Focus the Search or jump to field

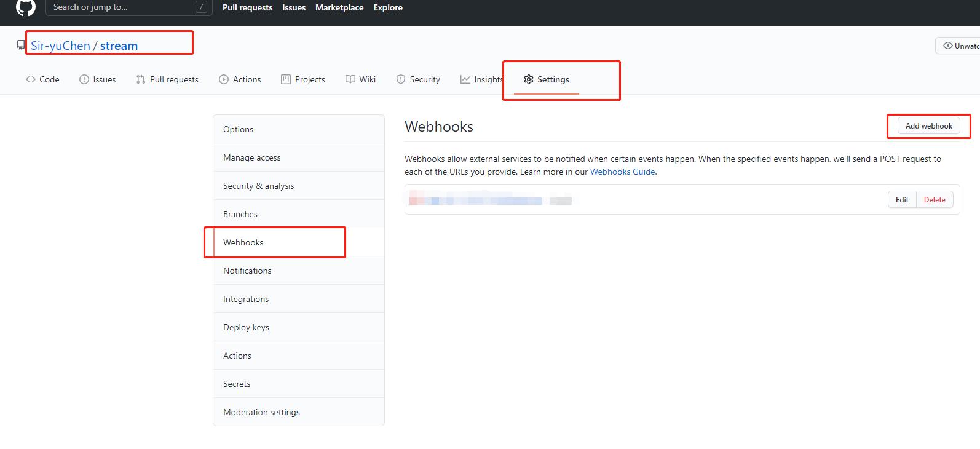(129, 7)
